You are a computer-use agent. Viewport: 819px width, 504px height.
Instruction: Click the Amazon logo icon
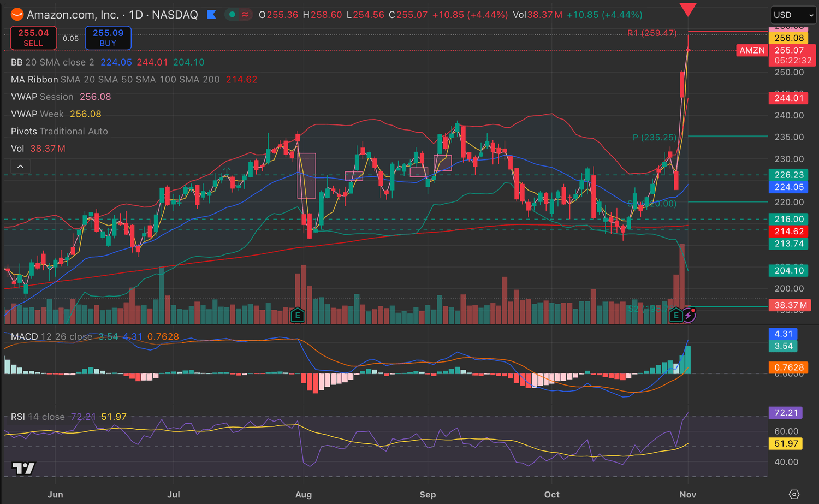tap(17, 15)
